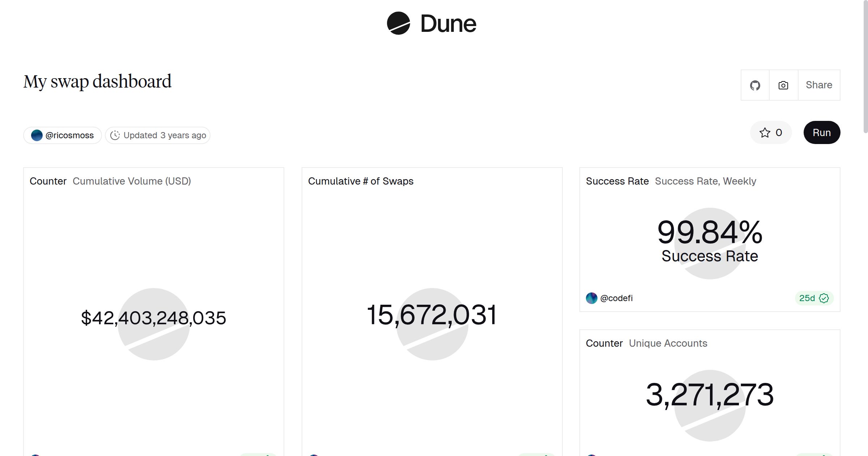Open the @codefi profile link
Screen dimensions: 868x456
(617, 298)
